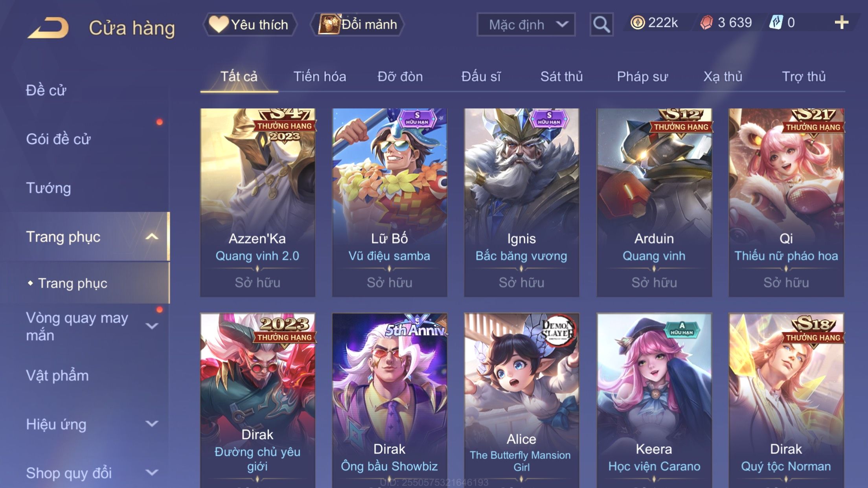Open the Yêu thích favorites heart

coord(250,24)
